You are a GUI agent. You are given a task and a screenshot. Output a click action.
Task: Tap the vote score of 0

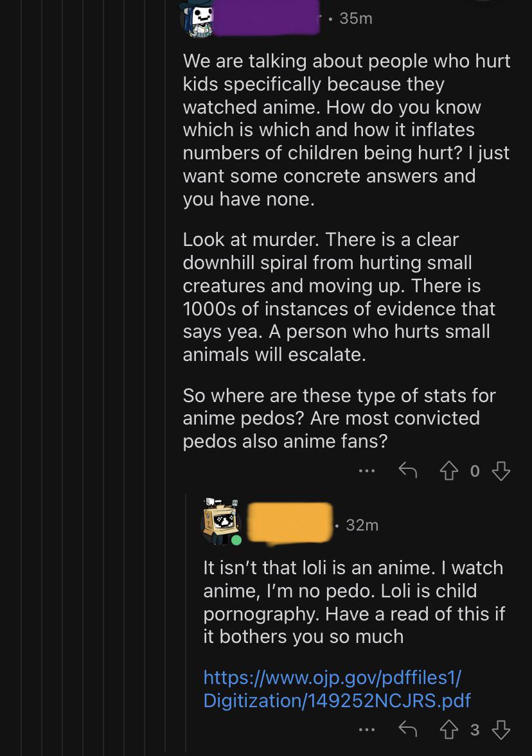click(x=475, y=471)
